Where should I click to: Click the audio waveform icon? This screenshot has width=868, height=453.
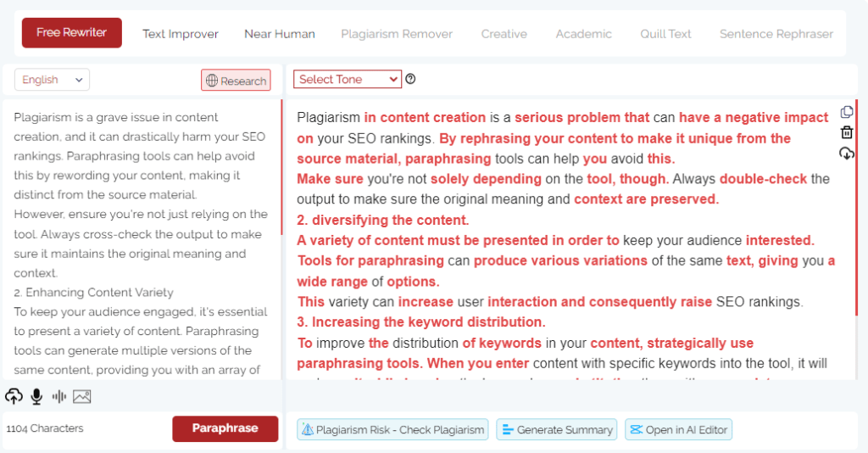coord(58,396)
